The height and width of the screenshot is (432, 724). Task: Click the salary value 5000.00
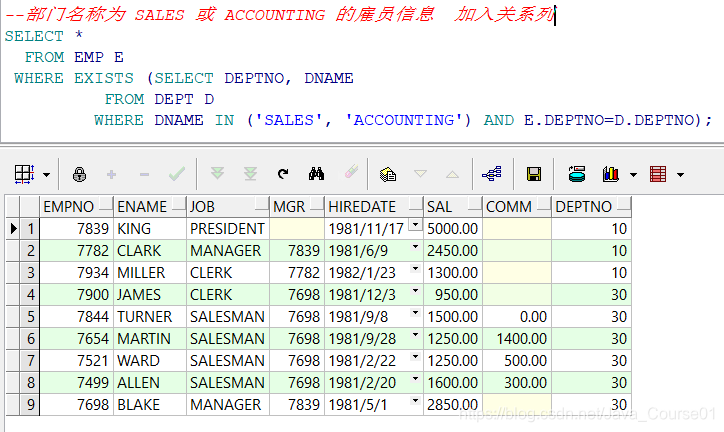(x=453, y=228)
